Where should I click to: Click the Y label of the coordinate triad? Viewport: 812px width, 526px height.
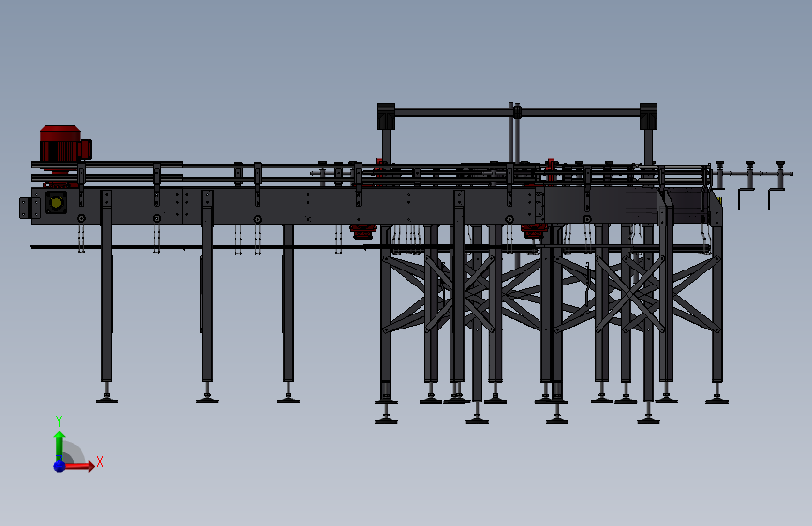59,421
